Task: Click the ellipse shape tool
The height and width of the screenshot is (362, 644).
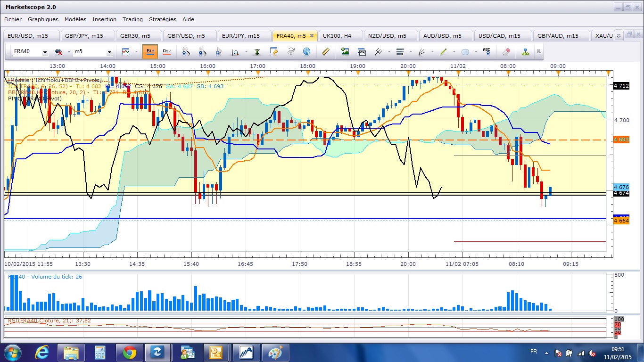Action: (x=465, y=52)
